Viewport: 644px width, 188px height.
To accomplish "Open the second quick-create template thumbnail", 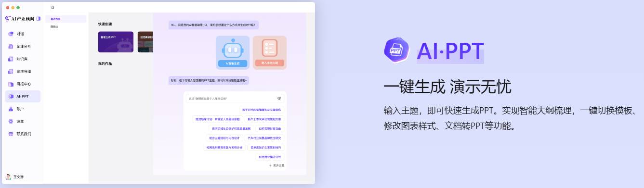I will coord(145,42).
